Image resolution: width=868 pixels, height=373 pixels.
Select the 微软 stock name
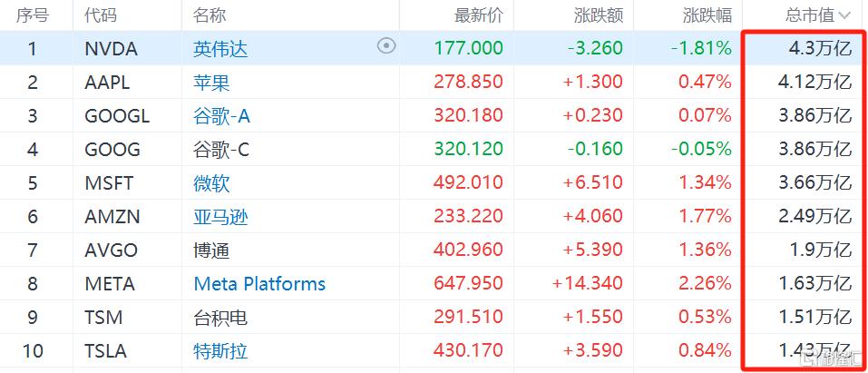(x=211, y=182)
